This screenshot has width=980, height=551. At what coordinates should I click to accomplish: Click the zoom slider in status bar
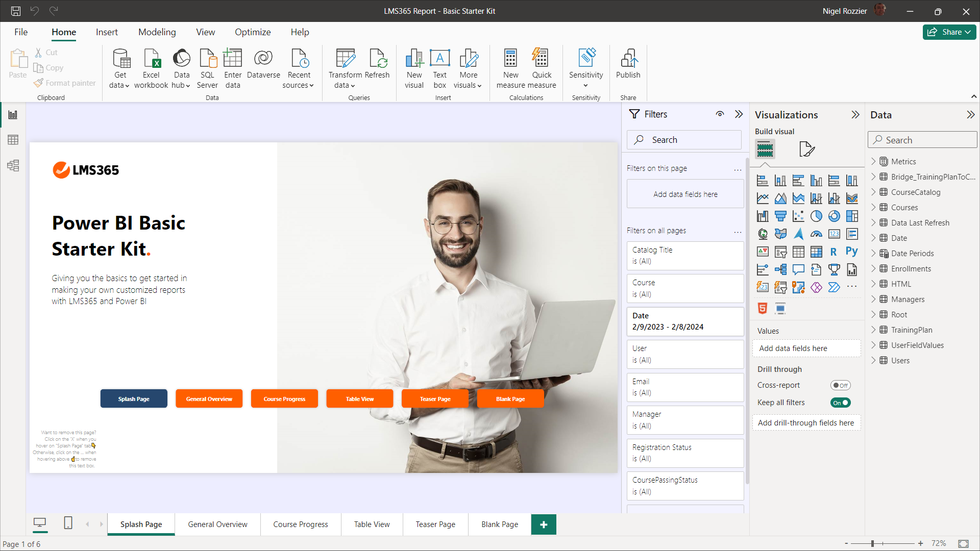(x=873, y=544)
